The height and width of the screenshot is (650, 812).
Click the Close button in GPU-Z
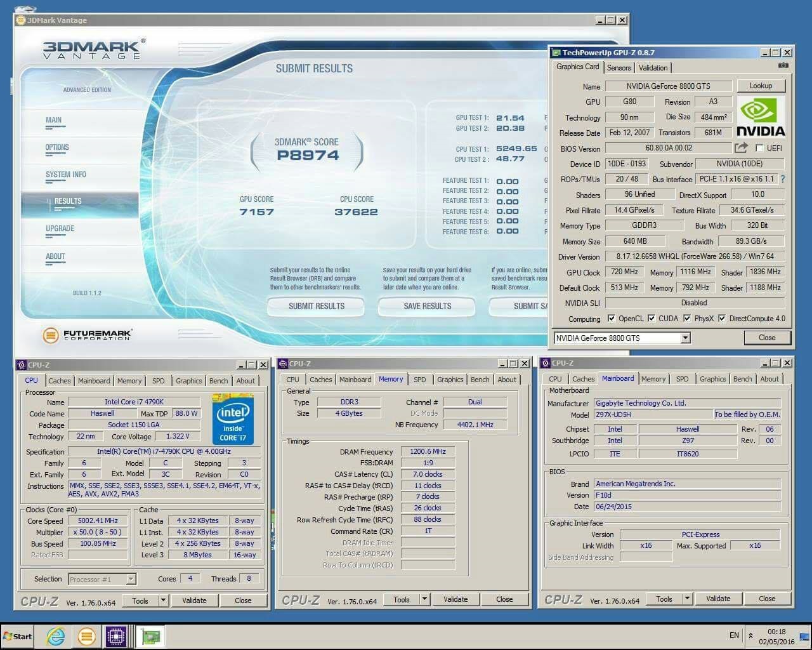[767, 338]
